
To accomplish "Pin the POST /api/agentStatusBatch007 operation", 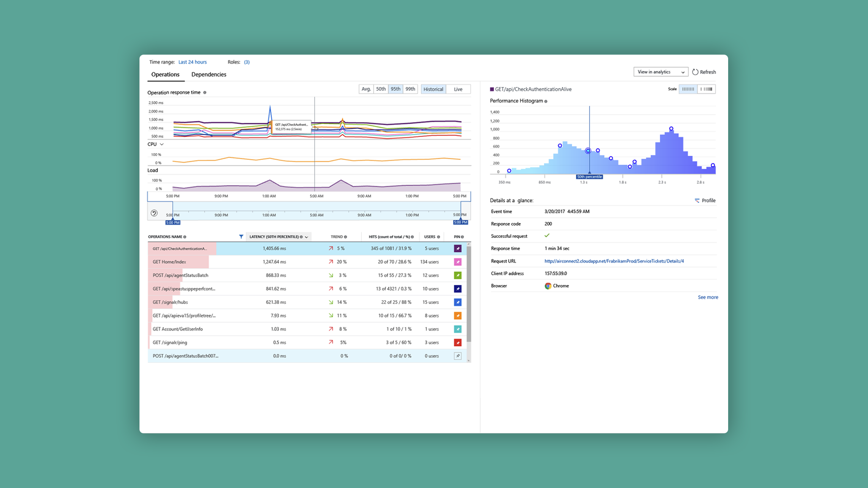I will 458,356.
